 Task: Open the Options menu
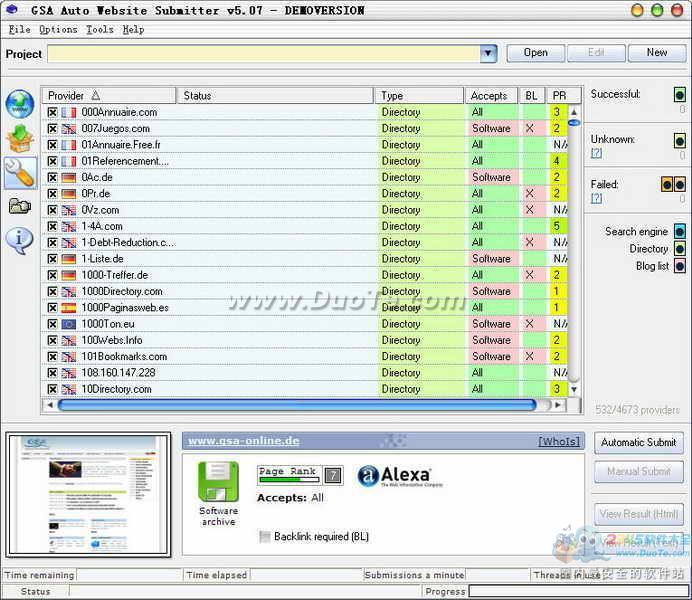click(58, 30)
